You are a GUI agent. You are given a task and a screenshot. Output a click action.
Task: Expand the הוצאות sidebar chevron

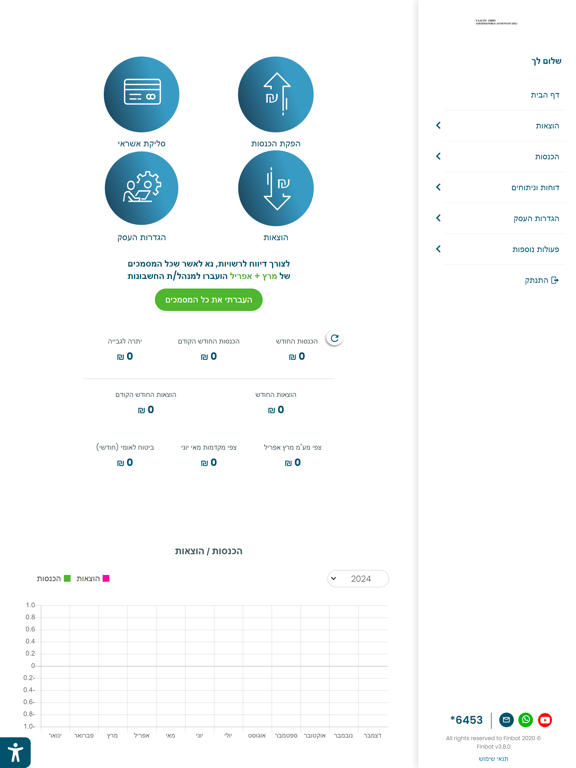(x=438, y=125)
